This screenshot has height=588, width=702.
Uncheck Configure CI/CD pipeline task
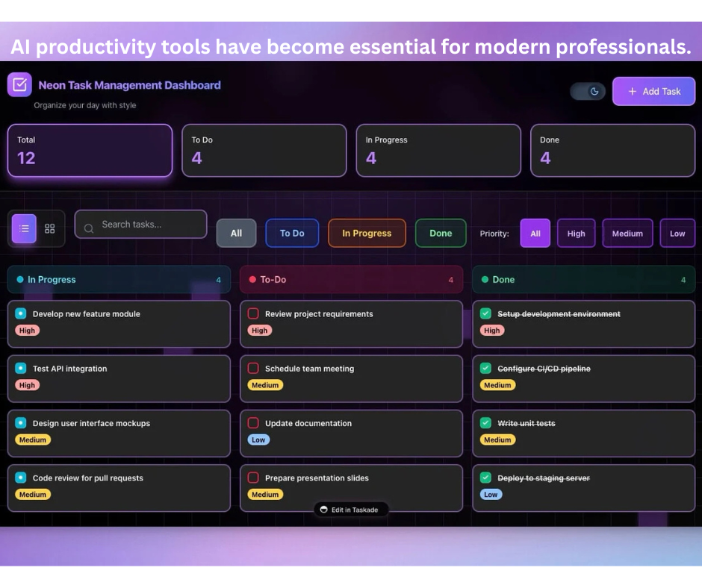point(485,368)
